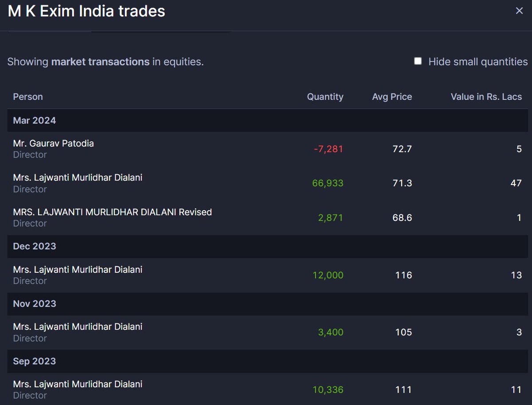Click the 105 average price
Viewport: 532px width, 405px height.
pos(404,332)
